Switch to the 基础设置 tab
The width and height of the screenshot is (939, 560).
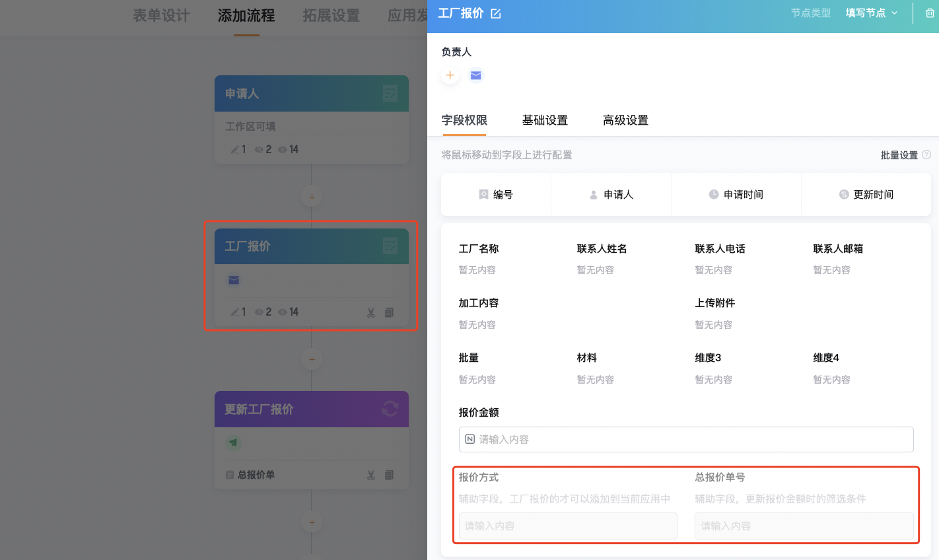[545, 120]
